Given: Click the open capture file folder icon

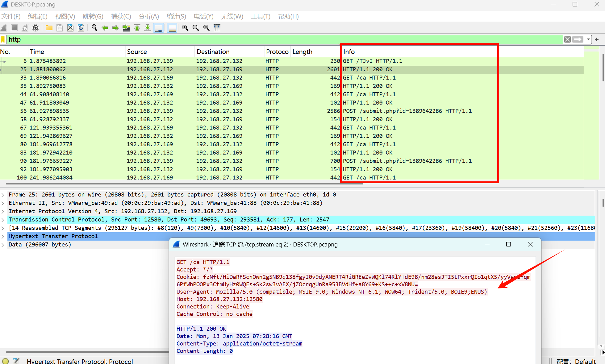Looking at the screenshot, I should pyautogui.click(x=49, y=28).
